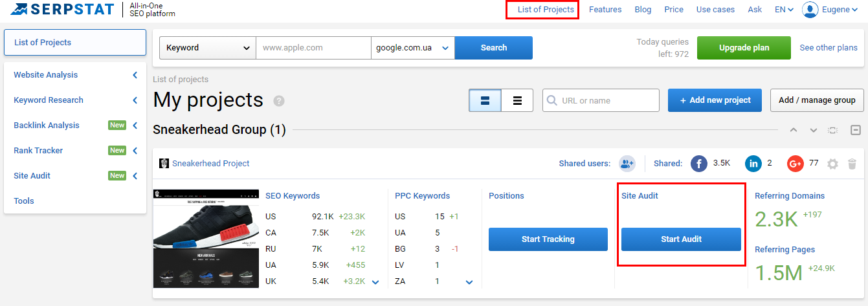
Task: Click the blue Search button
Action: click(x=494, y=48)
